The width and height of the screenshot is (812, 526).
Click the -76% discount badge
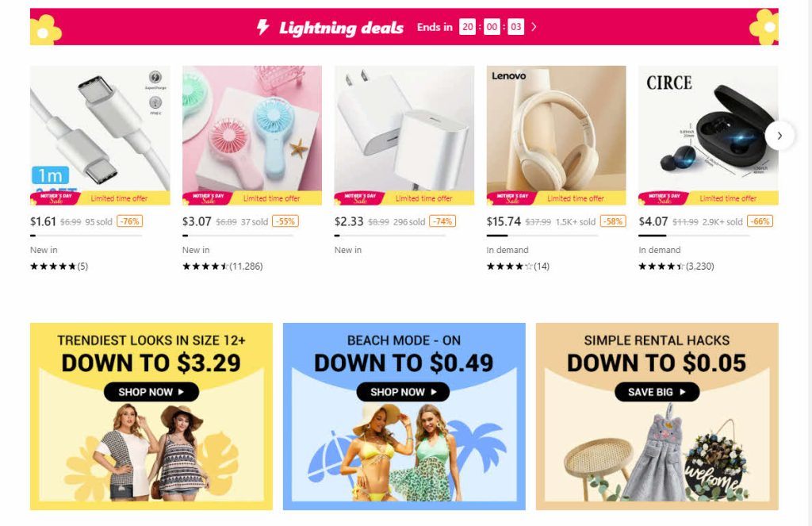click(x=130, y=221)
